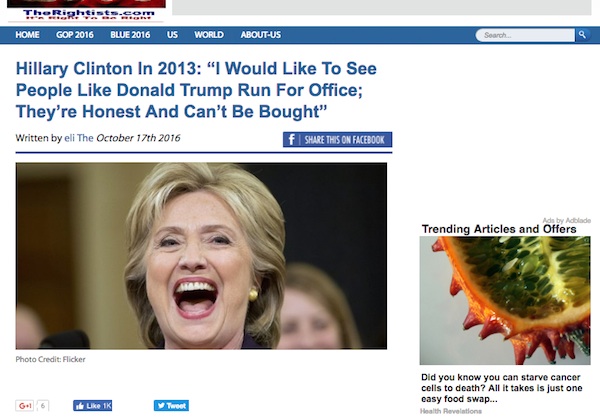Image resolution: width=600 pixels, height=419 pixels.
Task: Open the ABOUT-US page
Action: tap(261, 35)
